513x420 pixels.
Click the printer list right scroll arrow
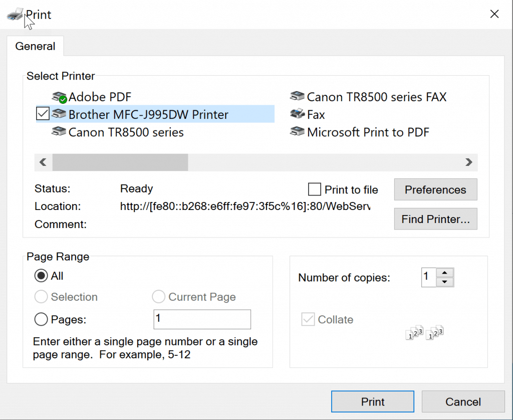(x=469, y=162)
